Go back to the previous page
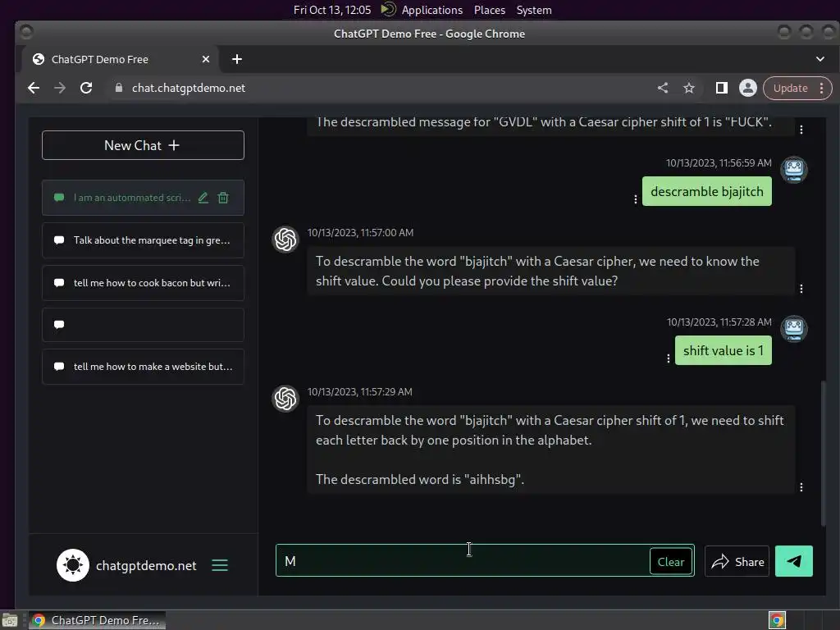The image size is (840, 630). pos(34,88)
